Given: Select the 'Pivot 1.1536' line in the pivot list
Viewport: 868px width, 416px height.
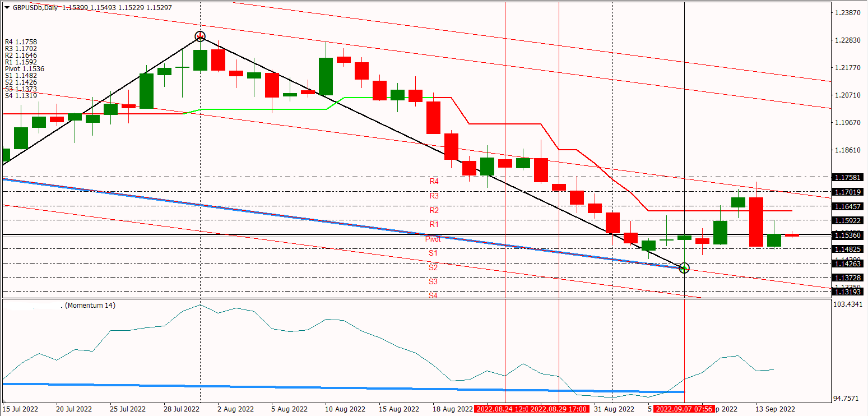Looking at the screenshot, I should (25, 69).
